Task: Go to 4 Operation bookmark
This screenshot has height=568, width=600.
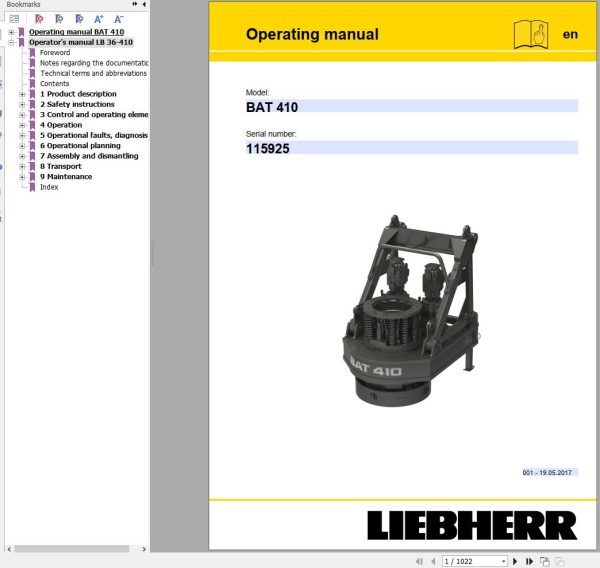Action: point(61,125)
